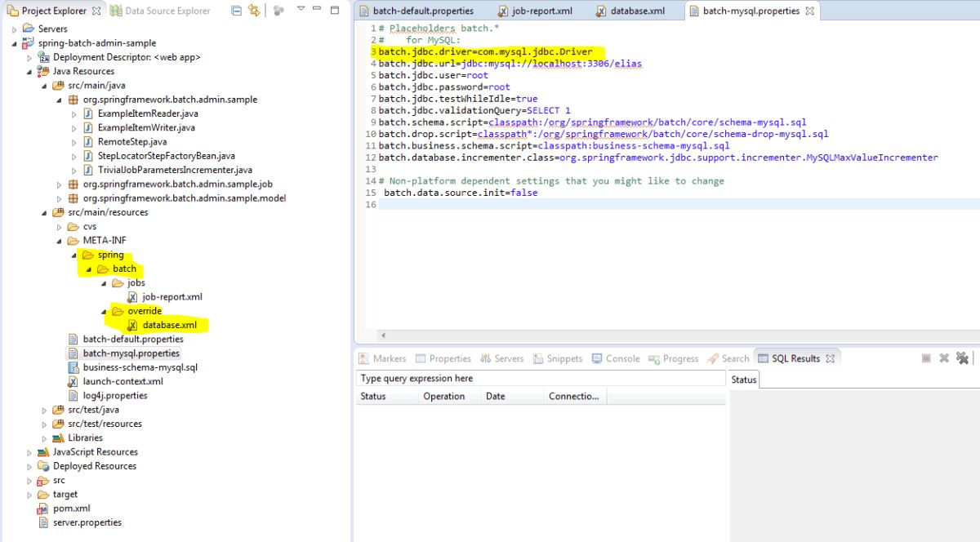Click Remove All Results icon in SQL Results
The image size is (980, 542).
[962, 358]
